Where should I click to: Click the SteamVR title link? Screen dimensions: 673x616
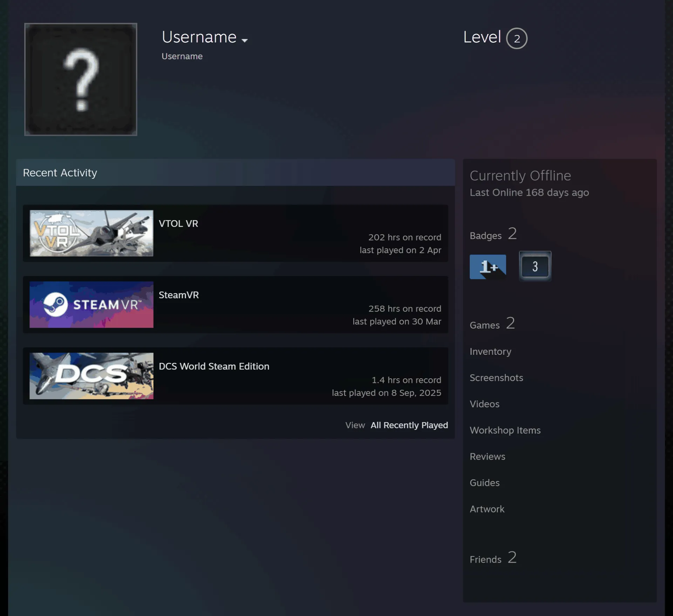click(179, 295)
